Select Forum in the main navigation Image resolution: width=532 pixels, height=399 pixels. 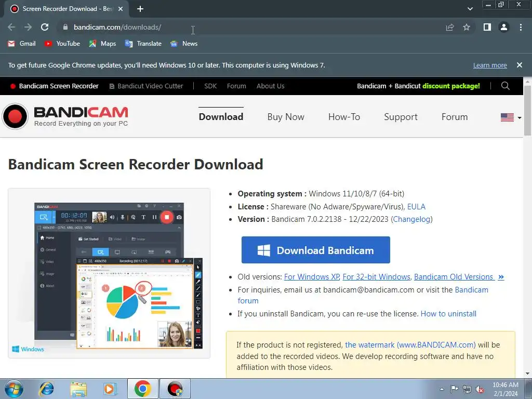(x=455, y=117)
